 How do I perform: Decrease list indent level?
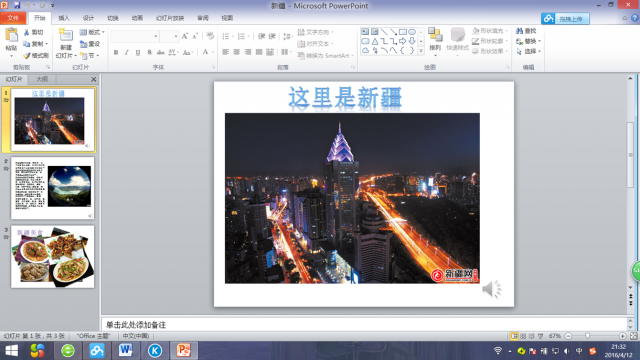[x=261, y=36]
